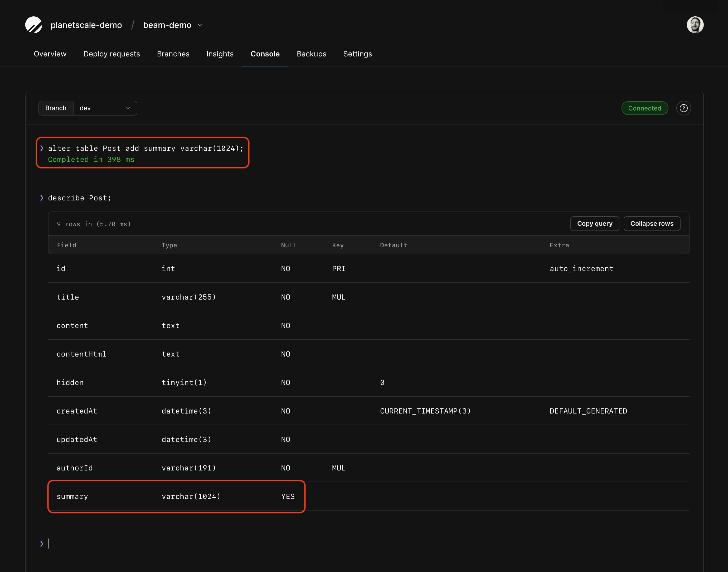
Task: Click the 'MUL' key cell in title row
Action: [339, 297]
